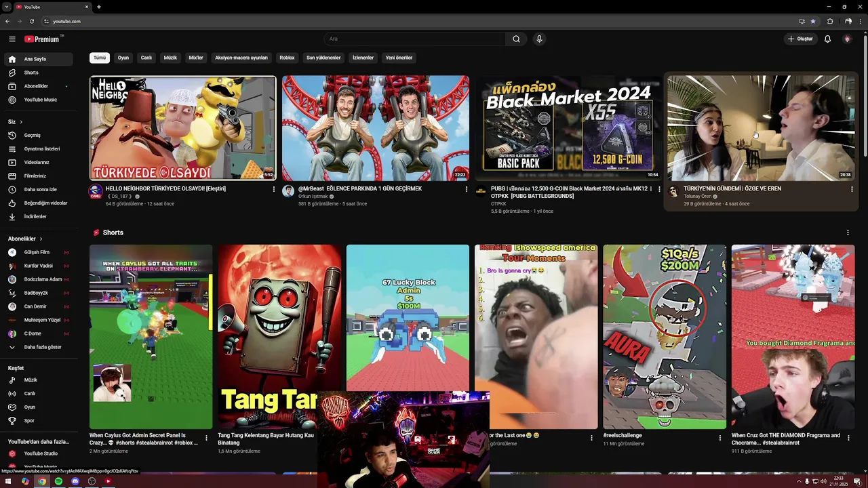Open Canlı under Keşfet
This screenshot has width=868, height=488.
click(x=38, y=394)
